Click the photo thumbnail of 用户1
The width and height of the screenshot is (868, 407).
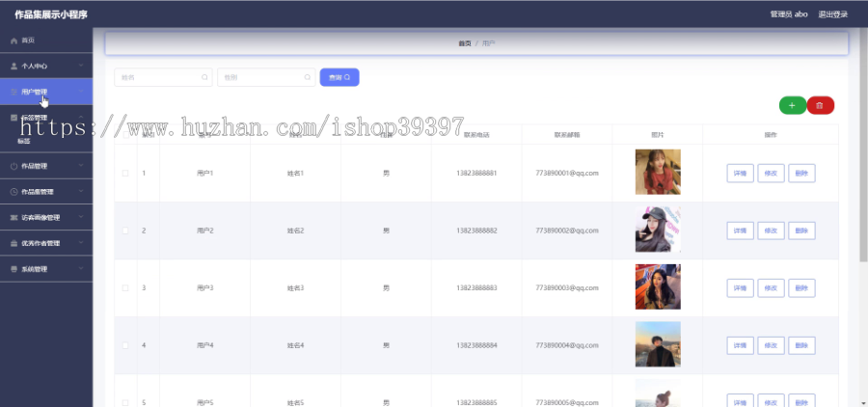pyautogui.click(x=658, y=172)
